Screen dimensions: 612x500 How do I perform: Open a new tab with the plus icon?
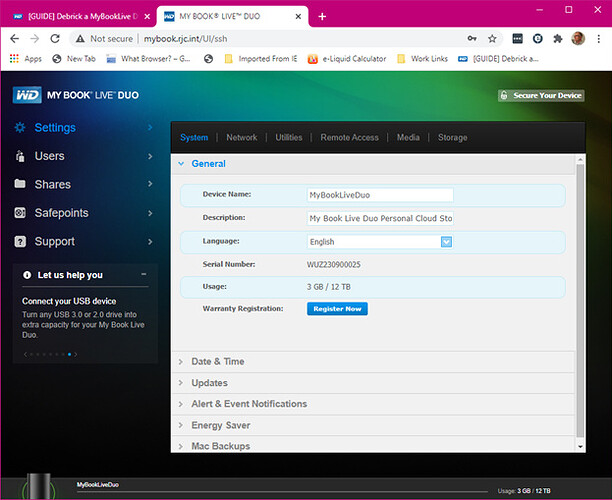click(322, 16)
